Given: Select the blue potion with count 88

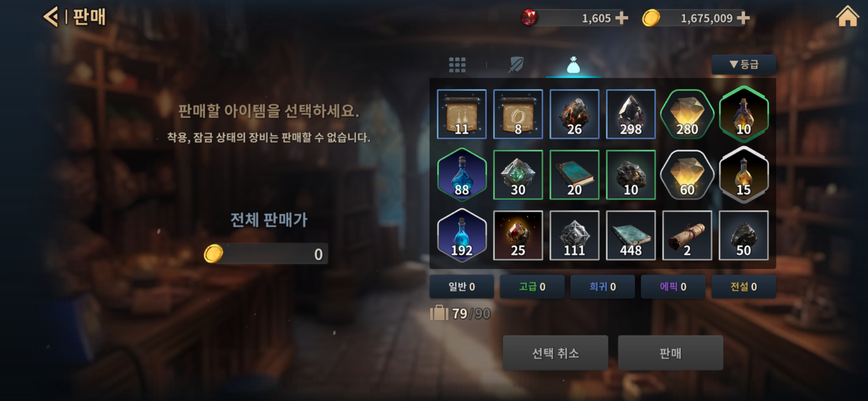Looking at the screenshot, I should (462, 175).
